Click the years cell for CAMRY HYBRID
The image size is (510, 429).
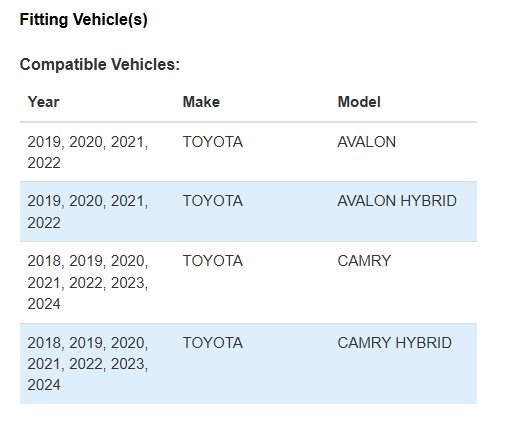88,364
